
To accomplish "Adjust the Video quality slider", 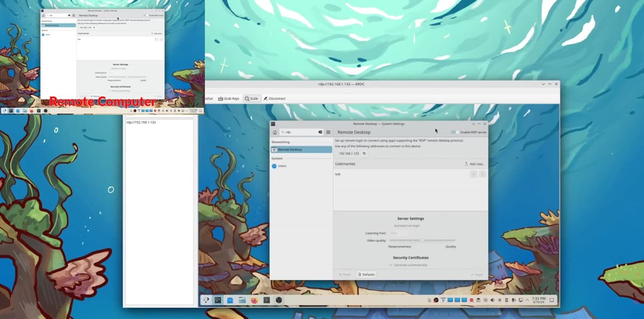I will (x=422, y=241).
